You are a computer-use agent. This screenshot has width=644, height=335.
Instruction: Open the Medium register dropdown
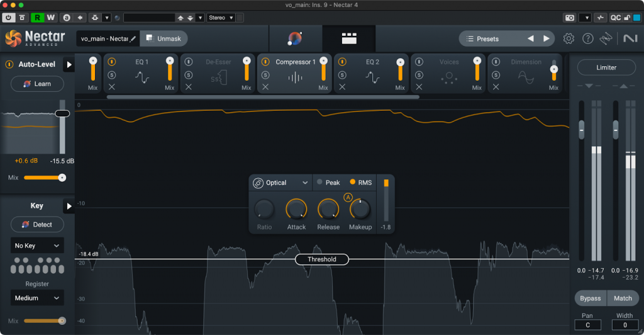coord(37,298)
